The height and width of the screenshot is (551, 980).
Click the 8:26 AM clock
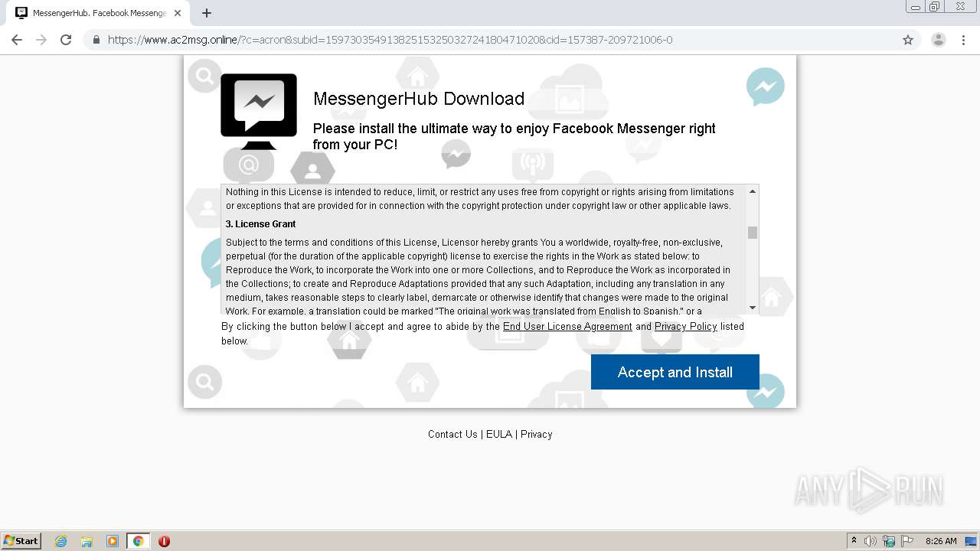coord(941,541)
